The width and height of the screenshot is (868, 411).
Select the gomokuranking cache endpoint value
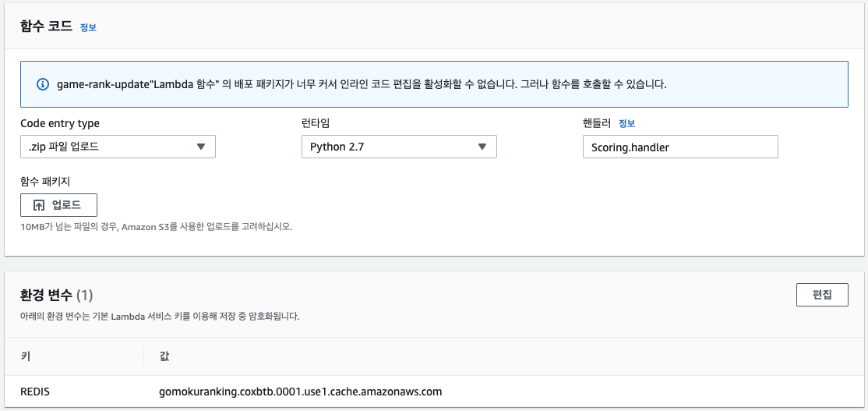coord(301,392)
